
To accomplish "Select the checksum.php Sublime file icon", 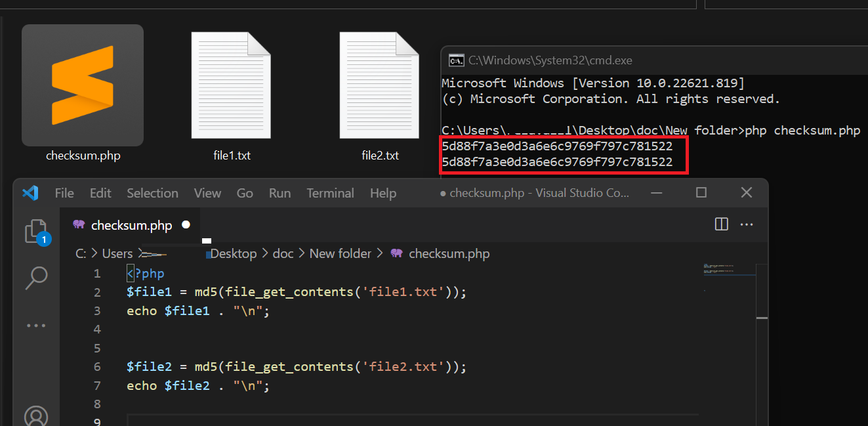I will (83, 85).
